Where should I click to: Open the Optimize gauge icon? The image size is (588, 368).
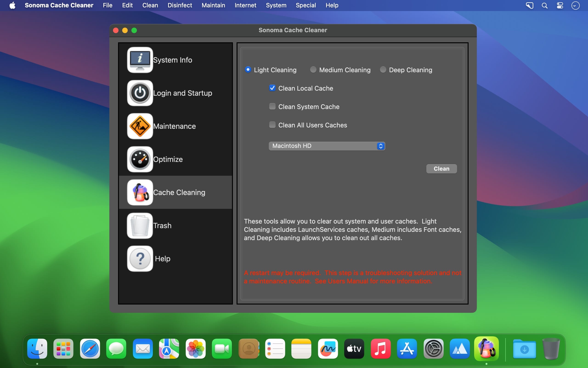click(x=140, y=159)
